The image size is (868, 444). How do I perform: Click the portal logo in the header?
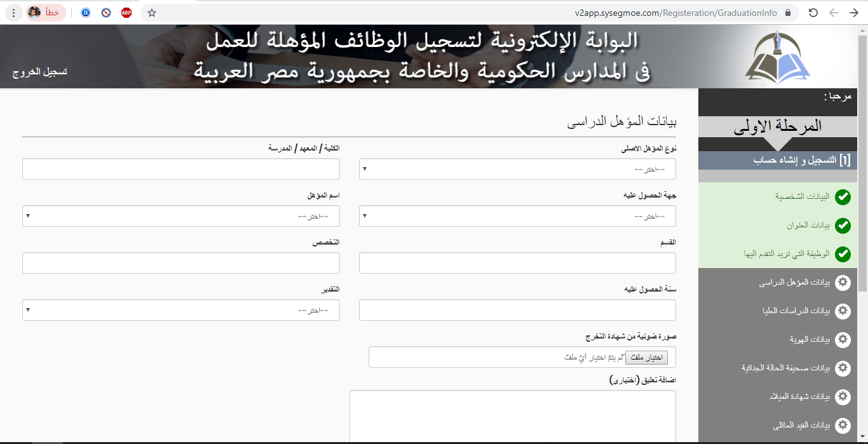point(778,56)
